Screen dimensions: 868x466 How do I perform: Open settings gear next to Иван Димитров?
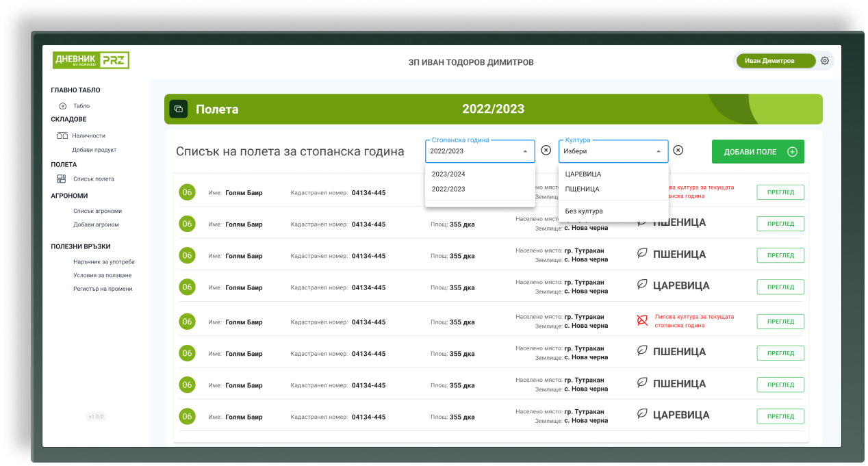(x=825, y=60)
